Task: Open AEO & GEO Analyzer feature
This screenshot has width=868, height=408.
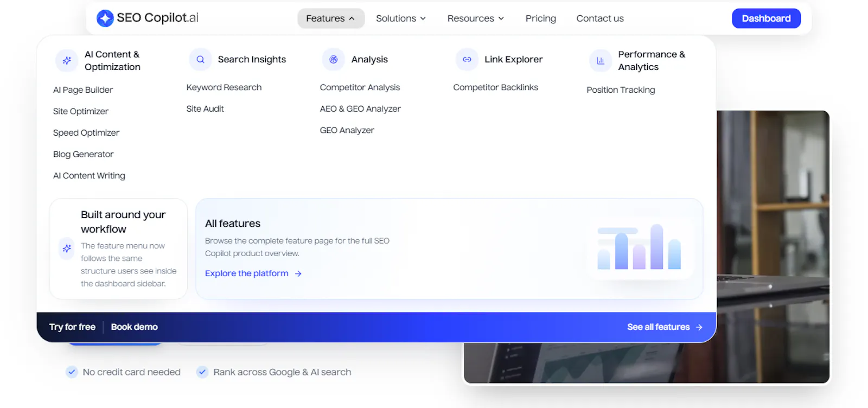Action: [360, 109]
